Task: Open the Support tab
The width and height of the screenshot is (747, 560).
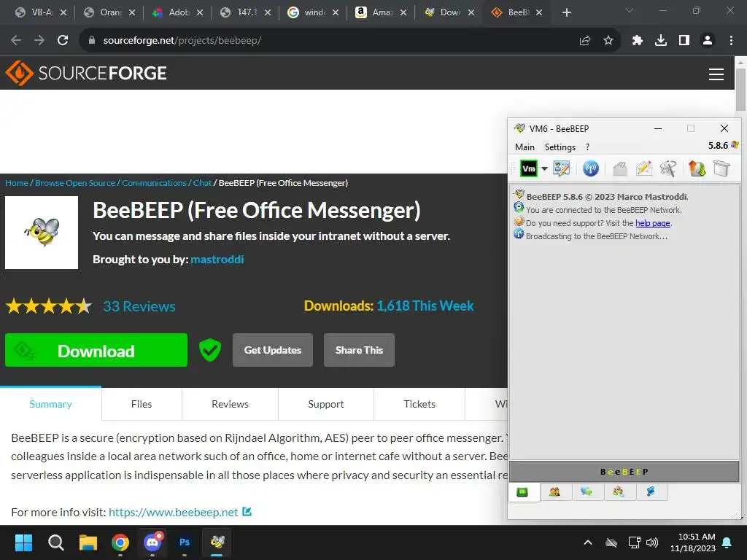Action: click(x=326, y=404)
